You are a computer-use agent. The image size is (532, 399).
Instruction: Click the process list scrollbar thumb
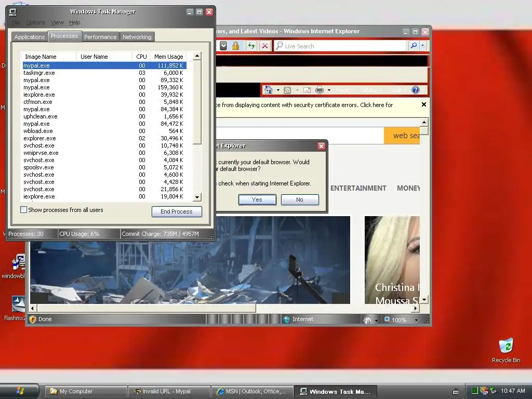click(x=197, y=102)
